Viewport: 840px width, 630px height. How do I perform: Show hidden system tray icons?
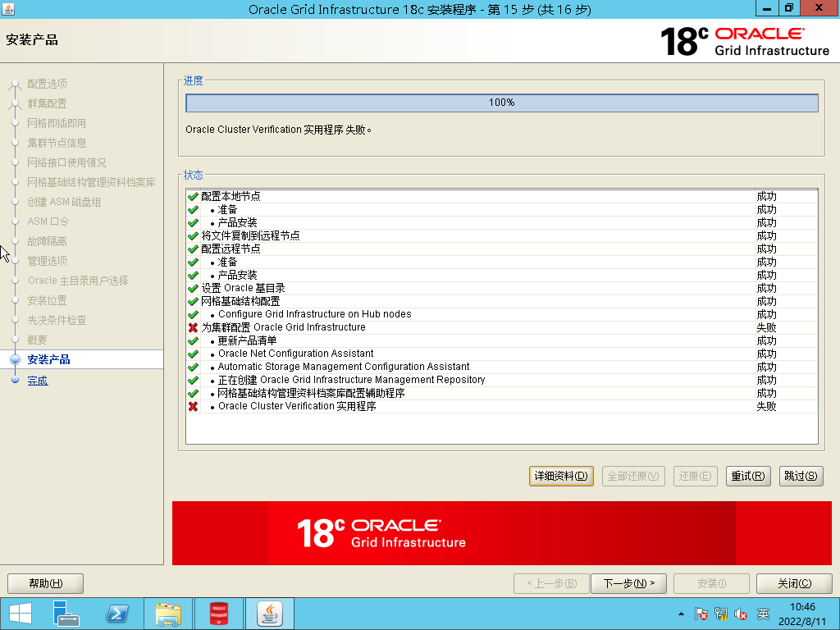pos(681,614)
